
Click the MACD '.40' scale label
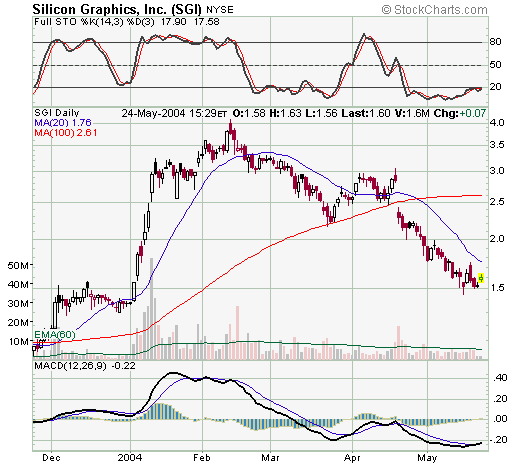click(500, 378)
